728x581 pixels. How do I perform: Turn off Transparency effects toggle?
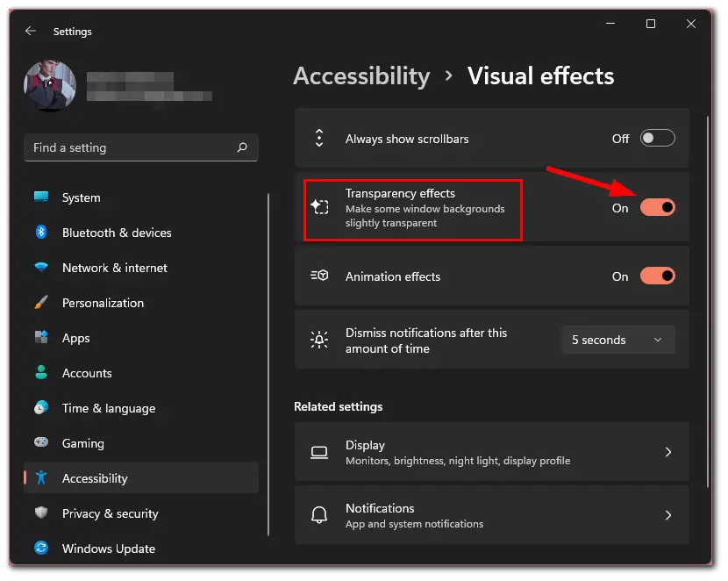coord(658,208)
